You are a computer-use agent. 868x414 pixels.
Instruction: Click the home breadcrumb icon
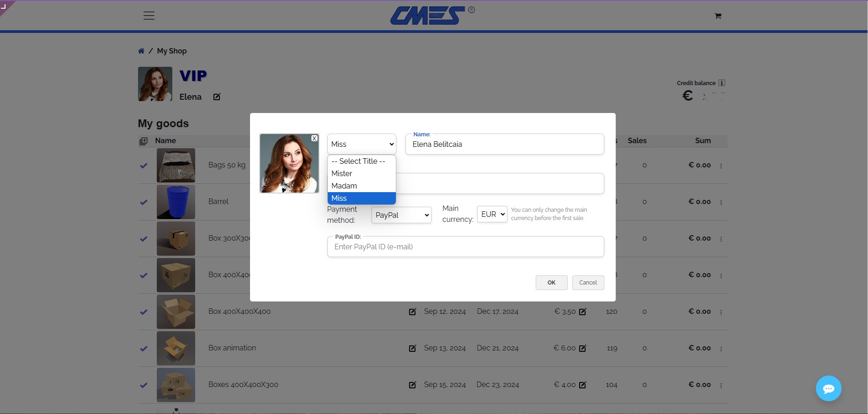pos(141,51)
